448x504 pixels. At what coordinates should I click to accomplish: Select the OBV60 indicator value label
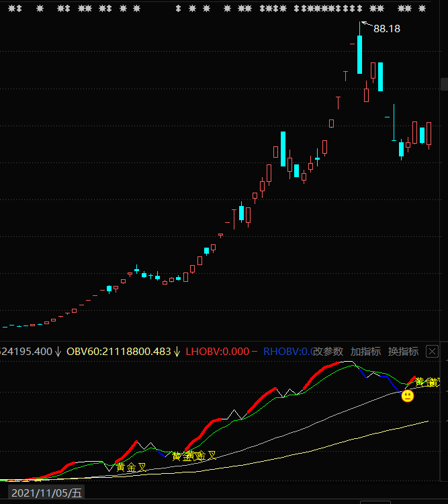click(x=118, y=352)
